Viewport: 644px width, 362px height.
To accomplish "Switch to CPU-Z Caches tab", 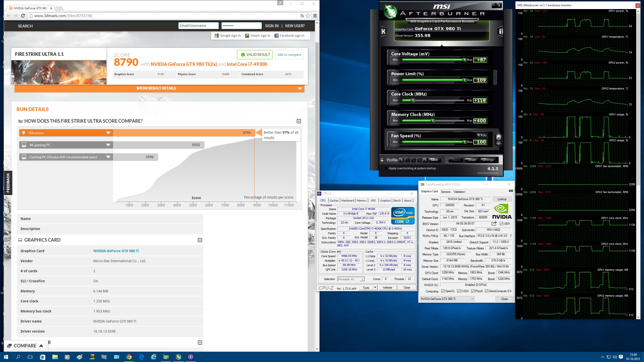I will click(334, 201).
